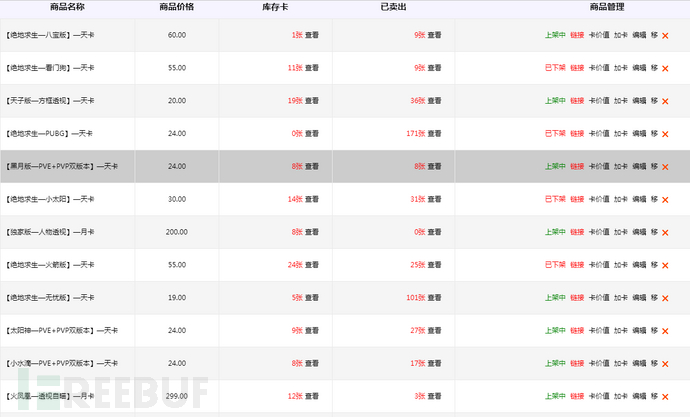
Task: Delete the PUBG 天卡 product row
Action: pos(665,134)
